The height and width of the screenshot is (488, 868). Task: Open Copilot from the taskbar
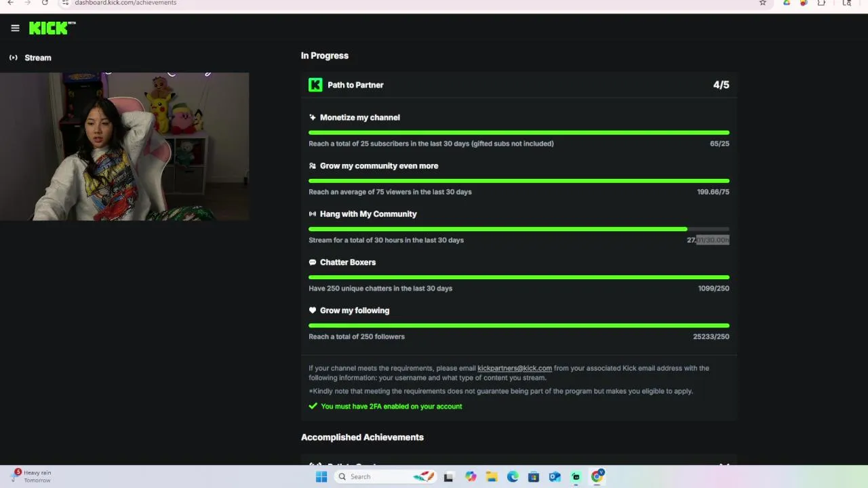click(x=471, y=476)
